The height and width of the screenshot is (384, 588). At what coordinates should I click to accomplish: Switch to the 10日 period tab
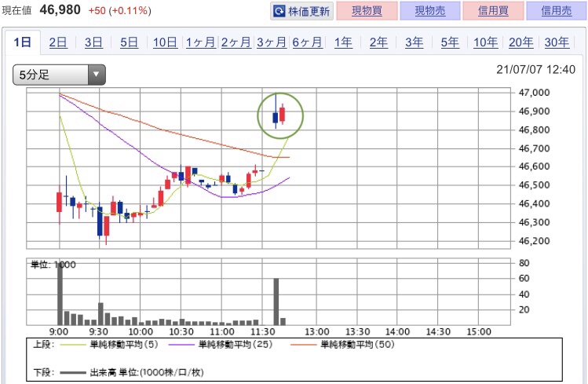tap(165, 42)
